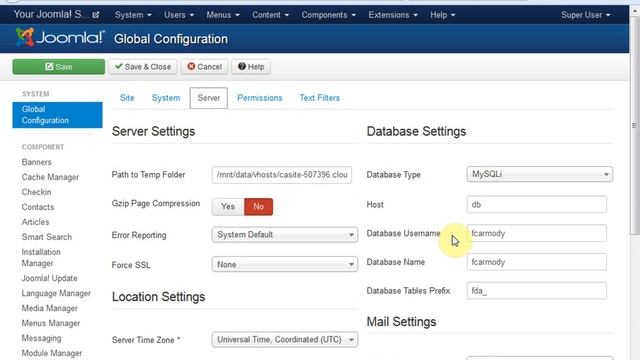The image size is (640, 360).
Task: Set Gzip Page Compression to No
Action: pos(258,207)
